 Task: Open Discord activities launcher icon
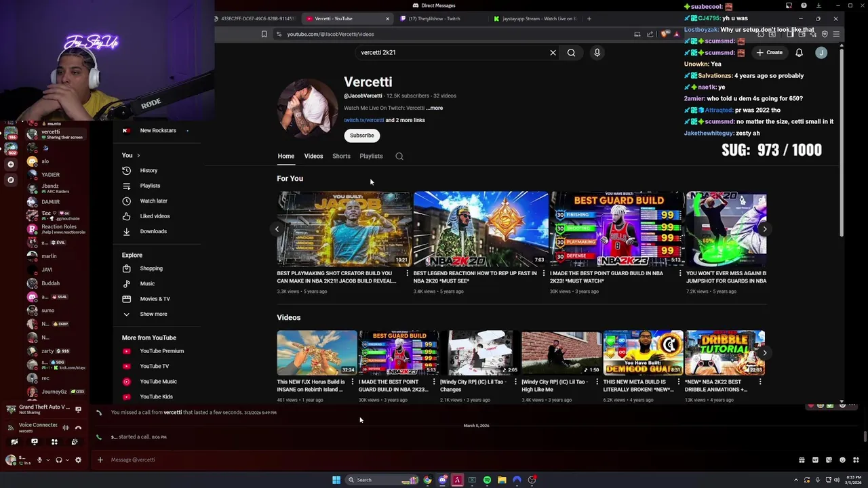54,442
